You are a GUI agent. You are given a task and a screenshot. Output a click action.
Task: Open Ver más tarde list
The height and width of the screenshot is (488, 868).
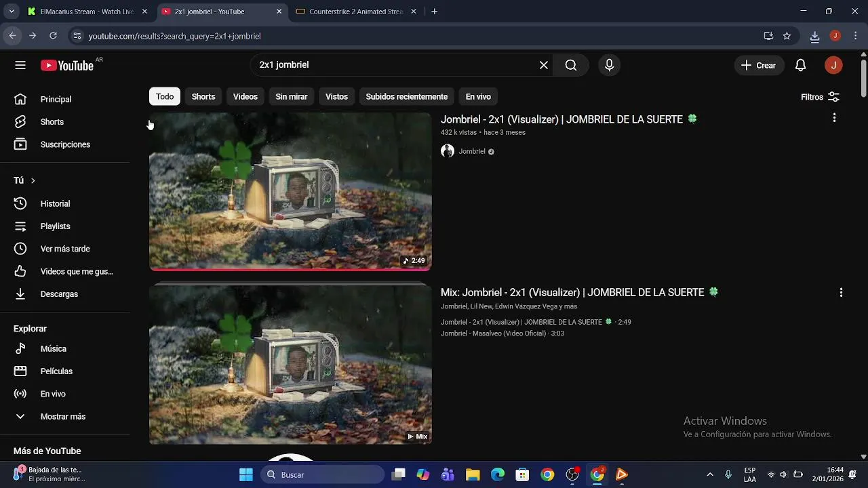point(64,249)
